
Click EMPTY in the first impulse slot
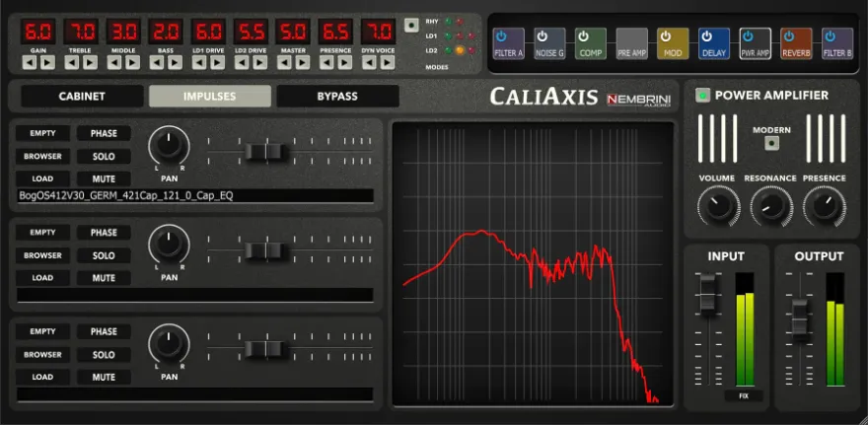click(42, 133)
